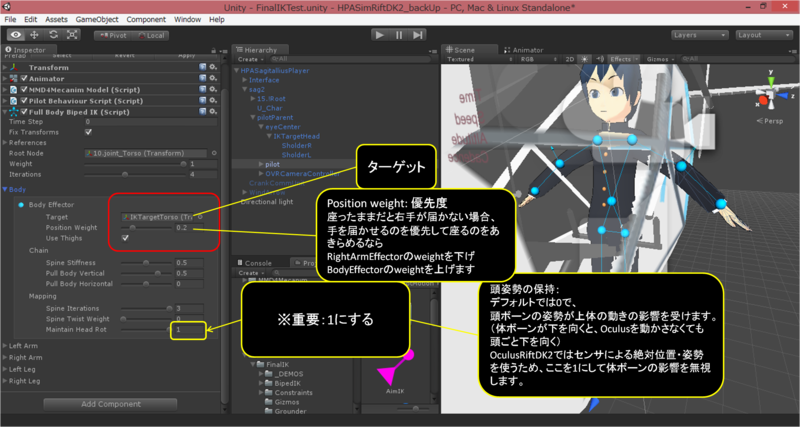Pause the game preview
The width and height of the screenshot is (800, 427).
pos(399,35)
